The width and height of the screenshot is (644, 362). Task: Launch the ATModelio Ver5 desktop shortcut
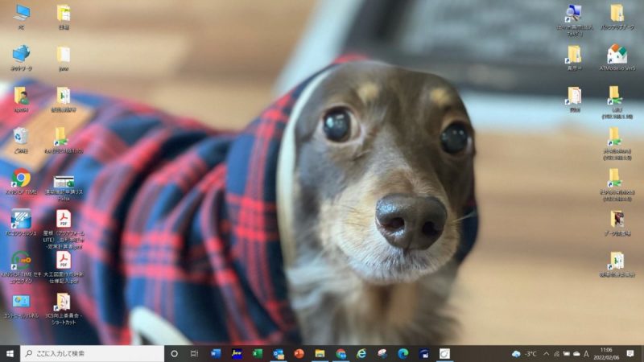click(617, 57)
